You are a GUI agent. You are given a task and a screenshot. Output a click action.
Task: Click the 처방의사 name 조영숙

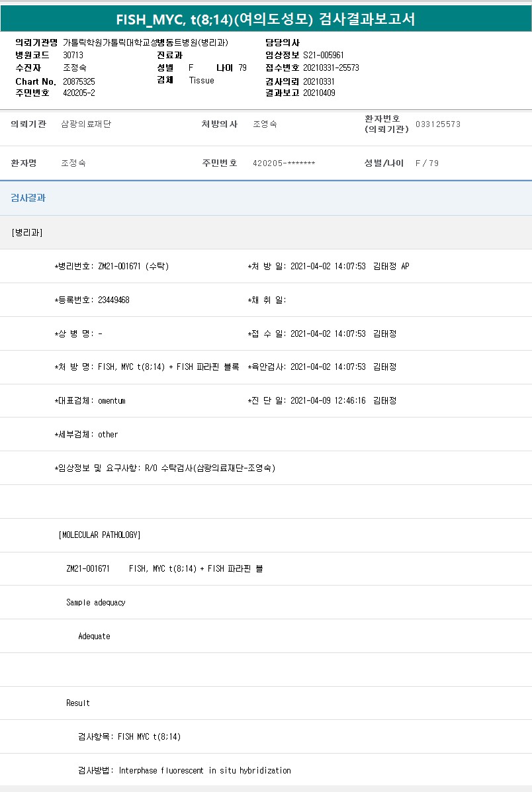265,124
